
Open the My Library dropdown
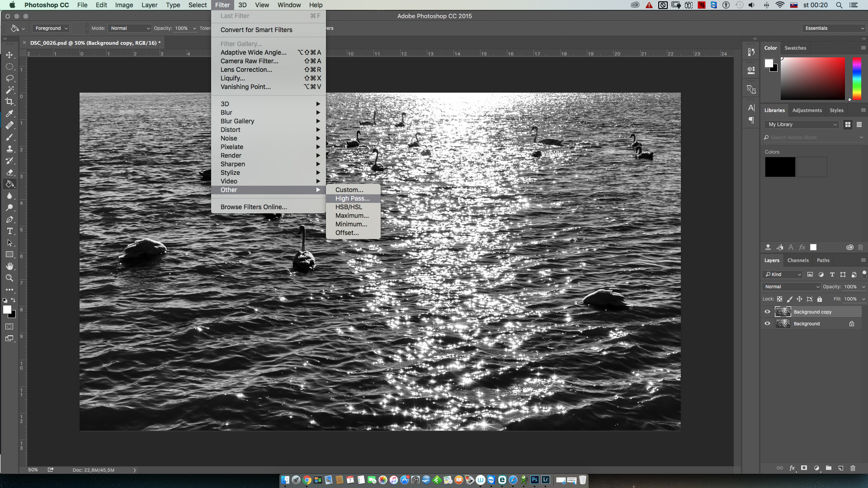point(802,124)
